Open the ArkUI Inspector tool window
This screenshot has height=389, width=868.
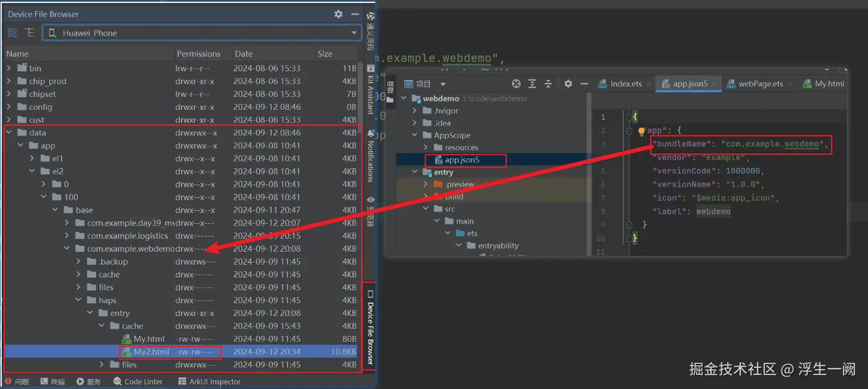210,381
